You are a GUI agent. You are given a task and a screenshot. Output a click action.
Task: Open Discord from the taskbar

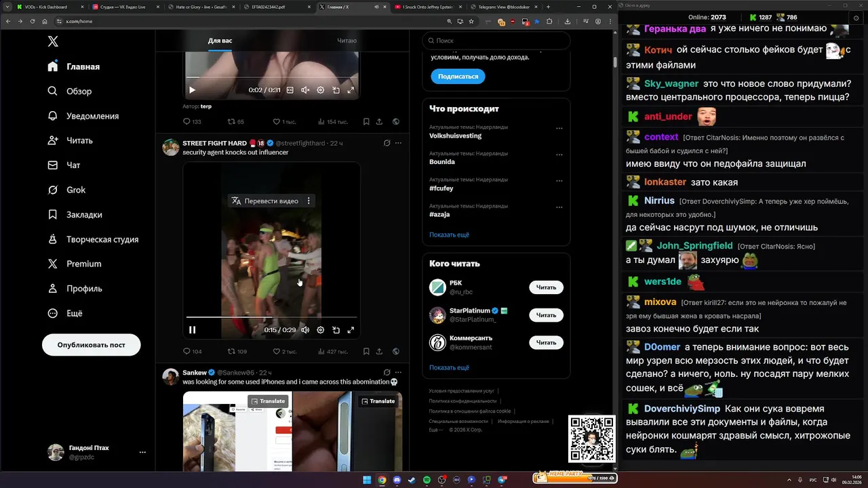397,480
